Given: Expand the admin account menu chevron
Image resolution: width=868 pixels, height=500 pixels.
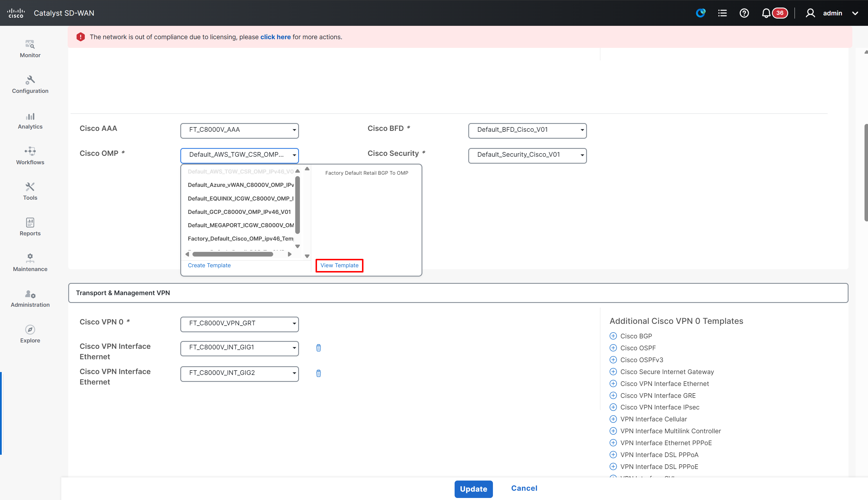Looking at the screenshot, I should click(x=855, y=13).
